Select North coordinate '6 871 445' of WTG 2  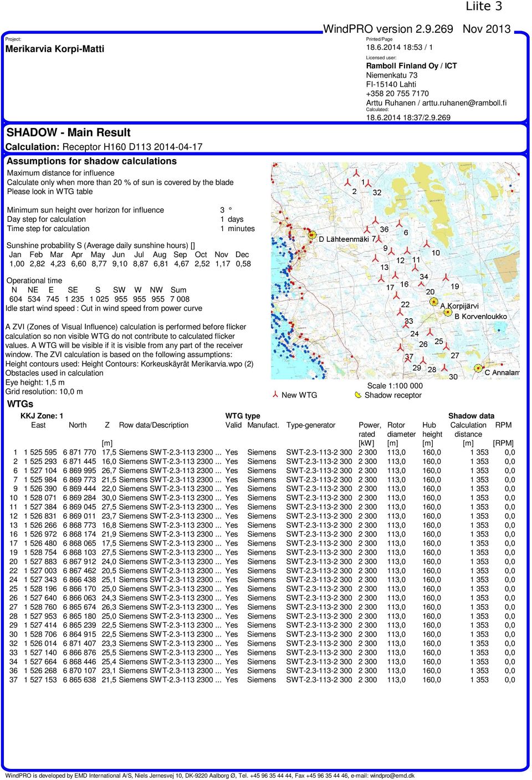tap(79, 461)
